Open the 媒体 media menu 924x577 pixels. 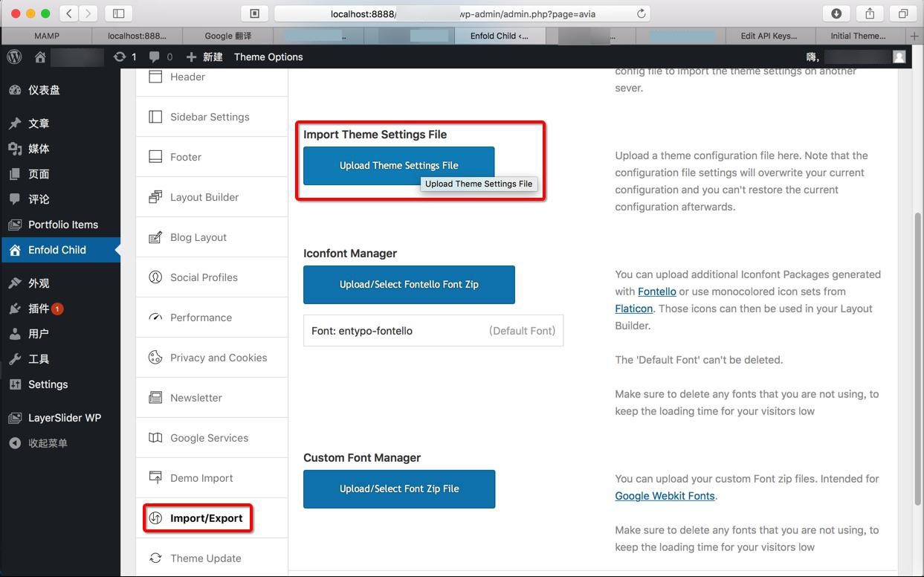pos(60,149)
